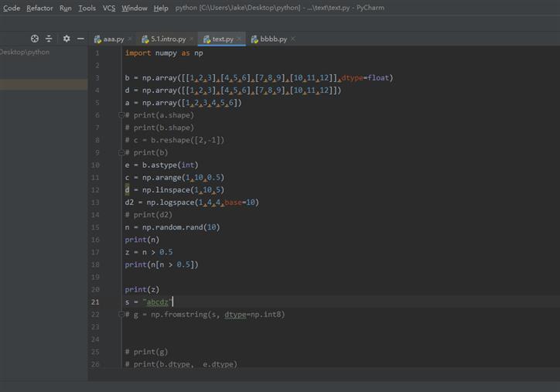The image size is (560, 392).
Task: Open the VCS menu
Action: tap(109, 8)
